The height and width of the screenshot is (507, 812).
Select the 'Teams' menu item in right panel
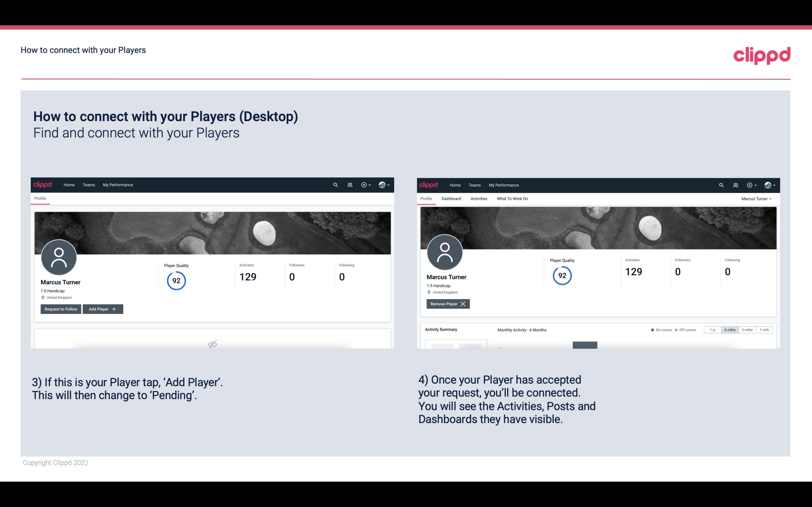point(474,185)
